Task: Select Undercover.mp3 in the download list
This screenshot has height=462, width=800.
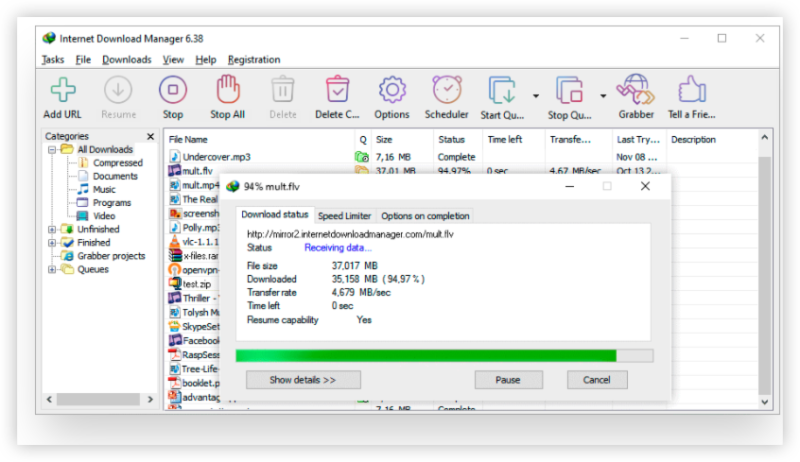Action: pyautogui.click(x=216, y=157)
